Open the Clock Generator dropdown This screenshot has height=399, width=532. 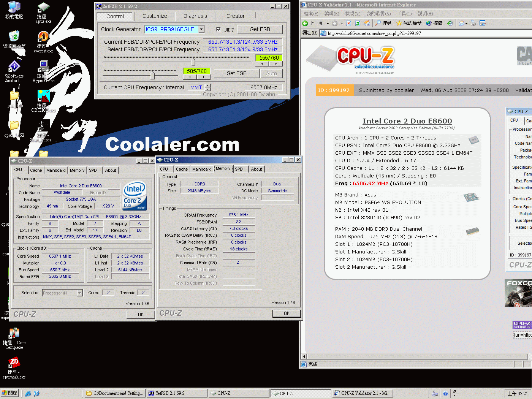pos(201,29)
